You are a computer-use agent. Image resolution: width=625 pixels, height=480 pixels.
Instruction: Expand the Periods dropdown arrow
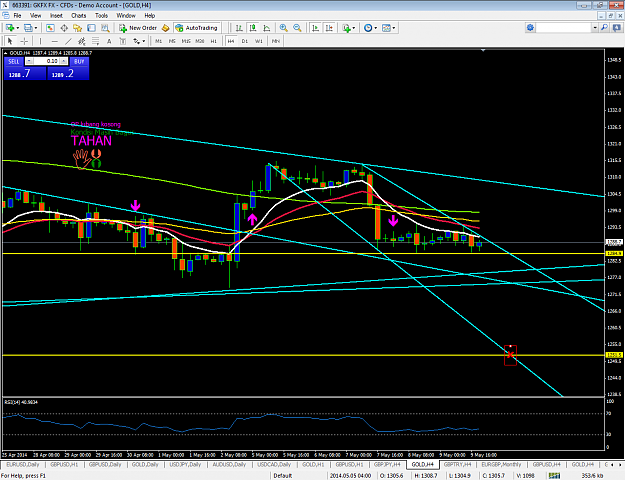pyautogui.click(x=376, y=28)
